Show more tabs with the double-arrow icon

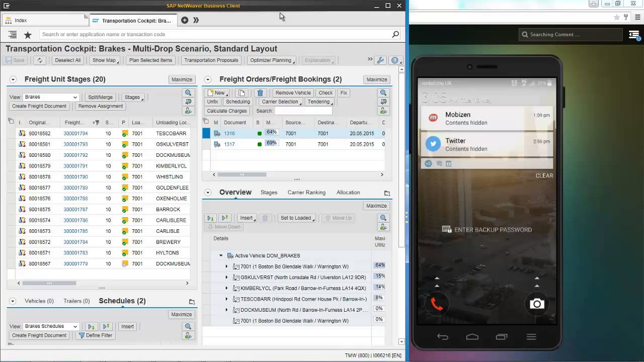(x=196, y=20)
